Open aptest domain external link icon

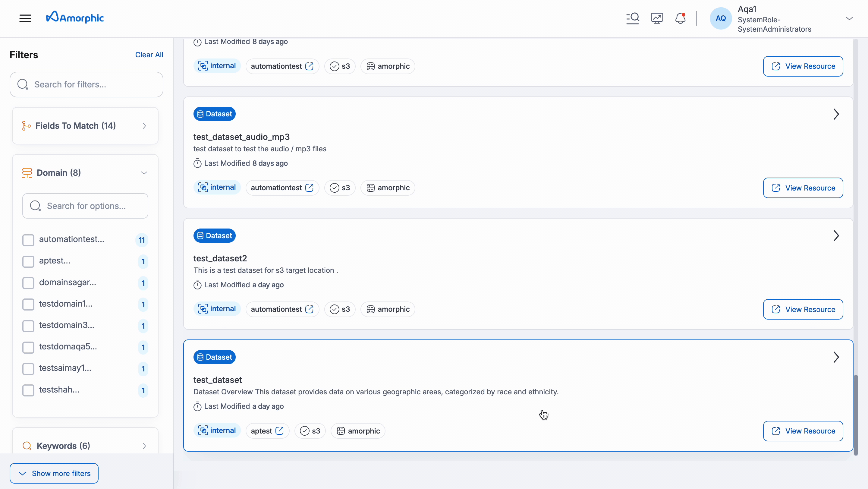pos(279,431)
